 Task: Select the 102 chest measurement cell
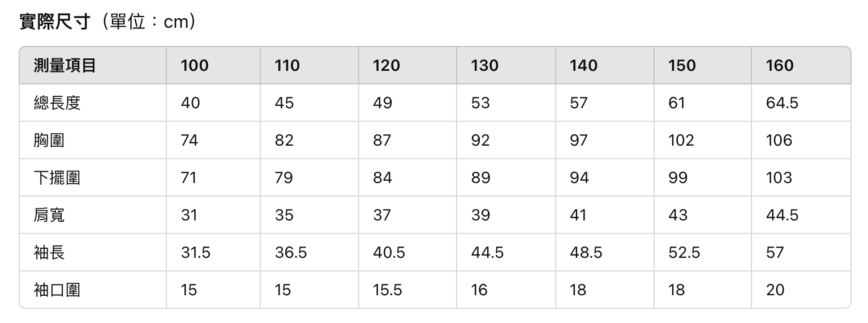(681, 140)
